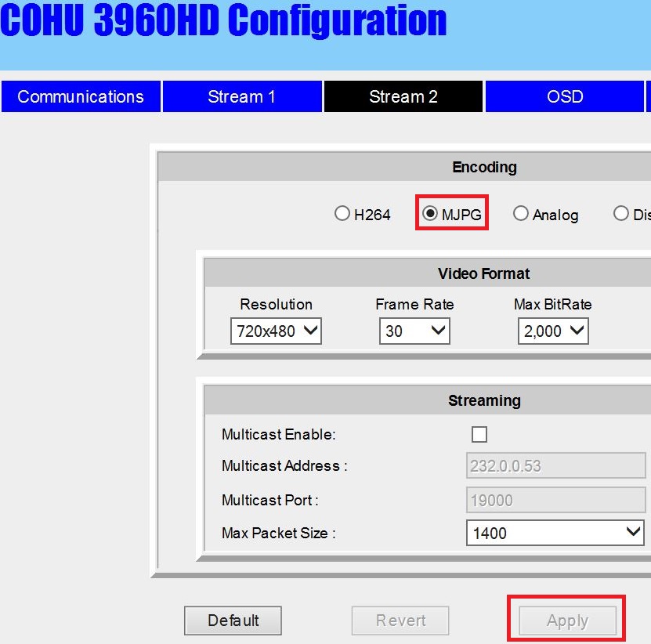Click the Streaming section header
The image size is (651, 644).
[484, 400]
